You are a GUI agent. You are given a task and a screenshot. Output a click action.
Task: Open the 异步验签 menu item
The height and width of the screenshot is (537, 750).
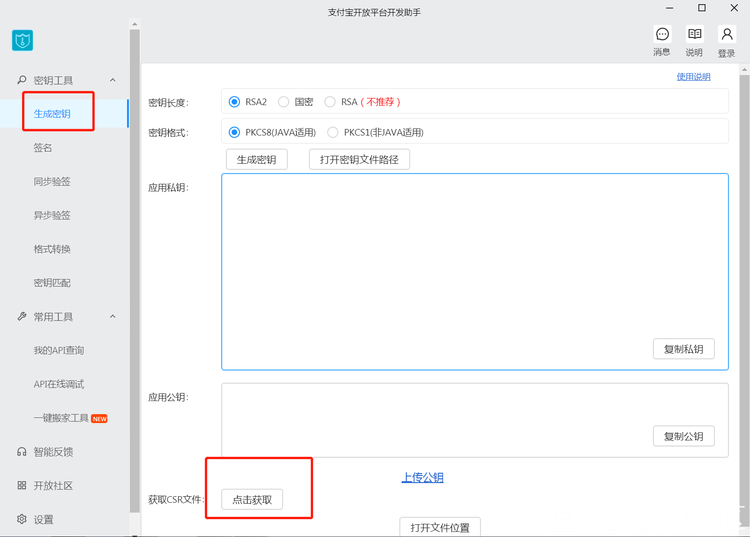pyautogui.click(x=52, y=215)
